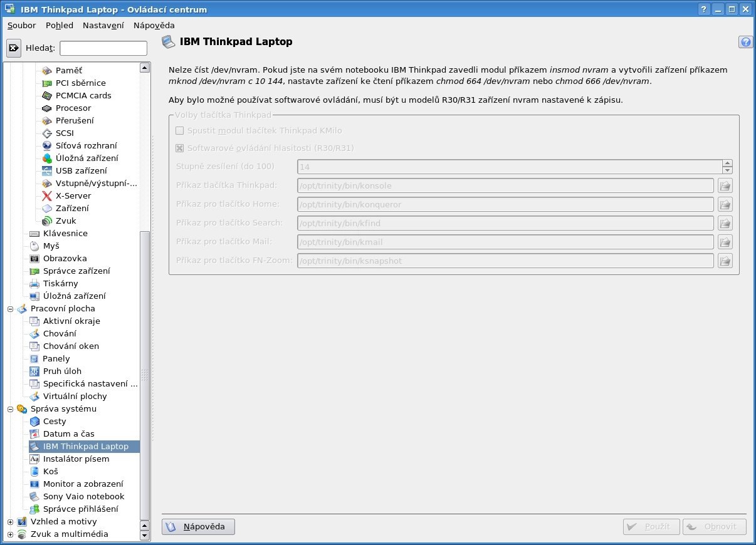The image size is (756, 545).
Task: Open the Soubor menu
Action: tap(21, 26)
